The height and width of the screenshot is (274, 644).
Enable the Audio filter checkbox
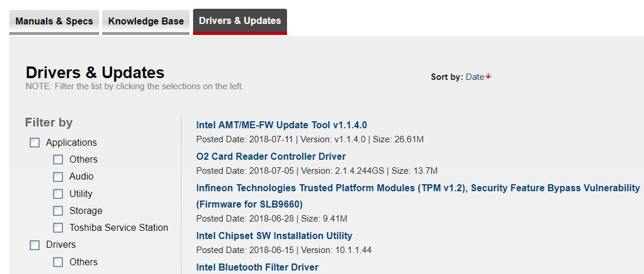(x=58, y=177)
